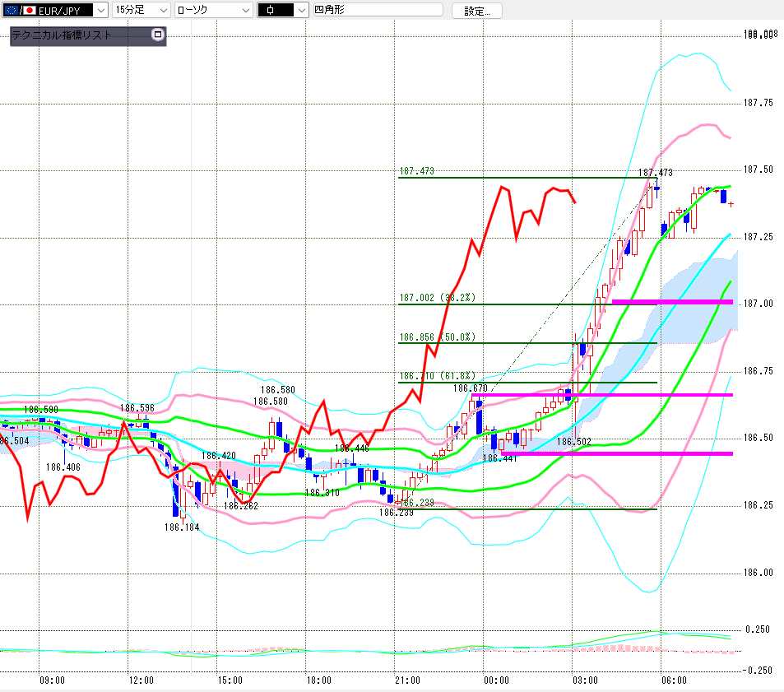Open the 設定... settings button
Screen dimensions: 784x692
click(x=476, y=11)
